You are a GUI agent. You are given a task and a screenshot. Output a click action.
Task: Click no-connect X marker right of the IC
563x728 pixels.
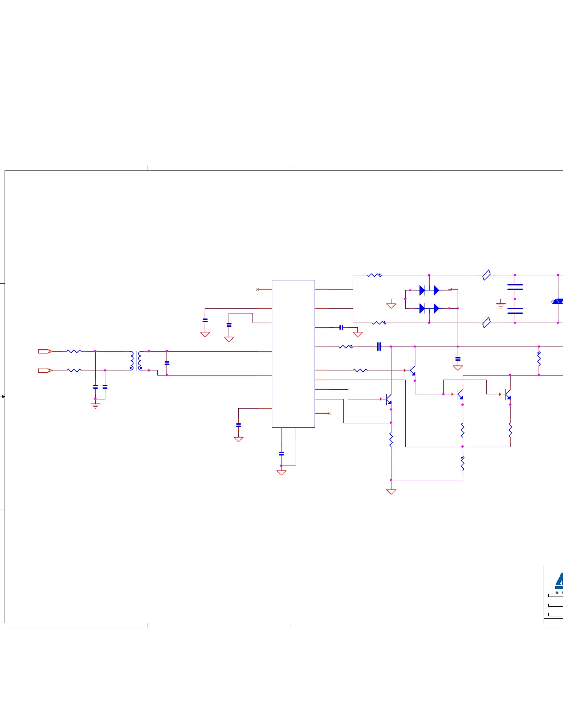tap(329, 414)
